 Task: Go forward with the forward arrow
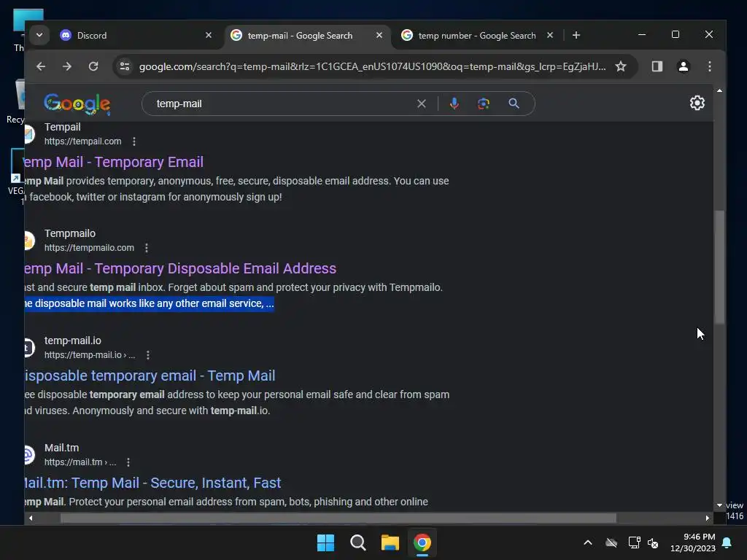[x=67, y=66]
